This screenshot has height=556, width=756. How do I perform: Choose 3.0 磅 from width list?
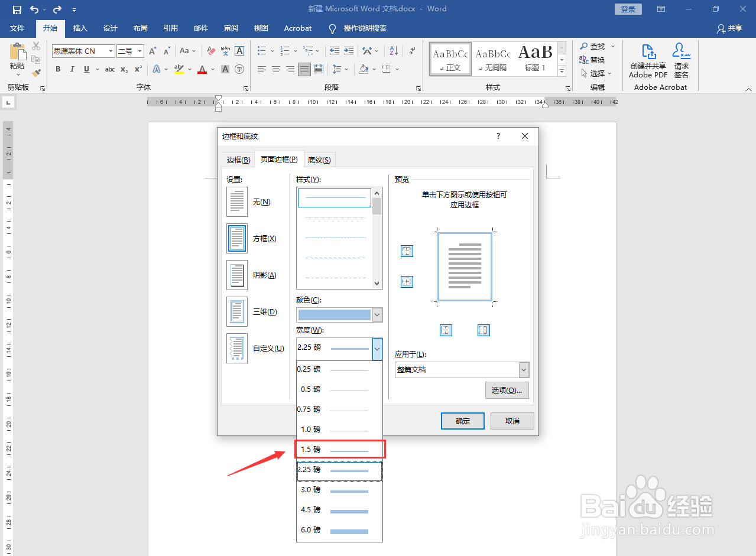339,489
